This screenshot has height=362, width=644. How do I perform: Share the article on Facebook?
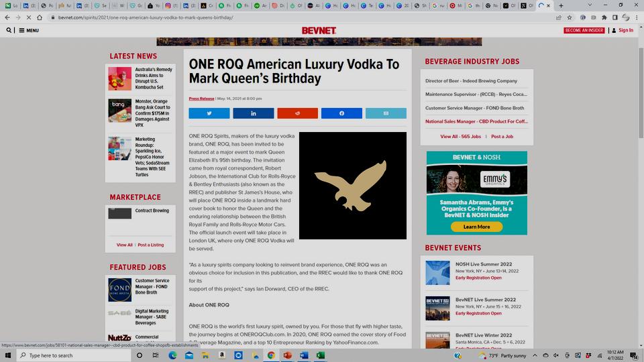(x=341, y=113)
